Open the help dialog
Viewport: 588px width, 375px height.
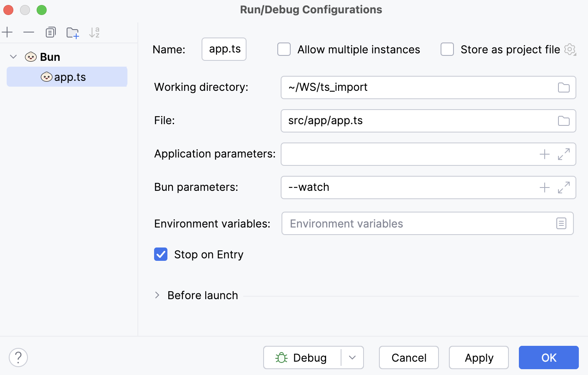(x=18, y=357)
